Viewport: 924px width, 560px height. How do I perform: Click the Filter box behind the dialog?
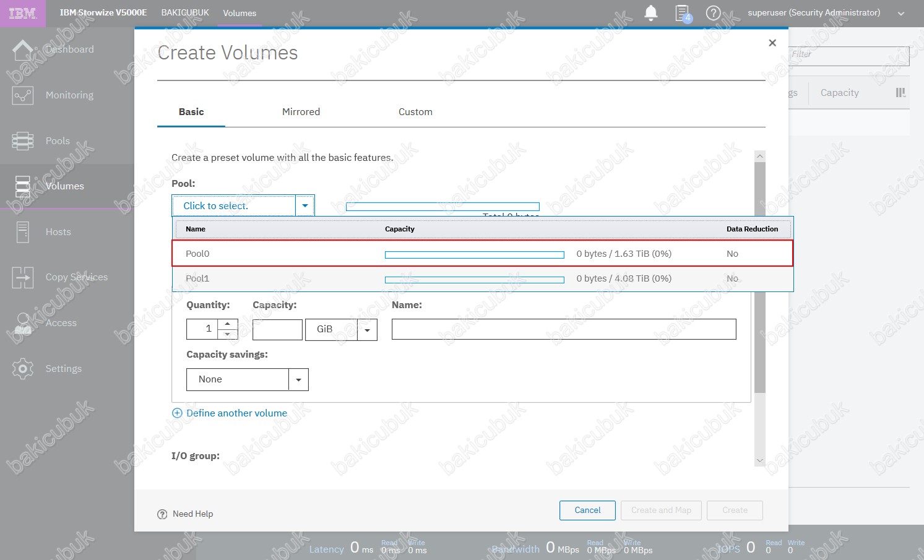pyautogui.click(x=849, y=56)
